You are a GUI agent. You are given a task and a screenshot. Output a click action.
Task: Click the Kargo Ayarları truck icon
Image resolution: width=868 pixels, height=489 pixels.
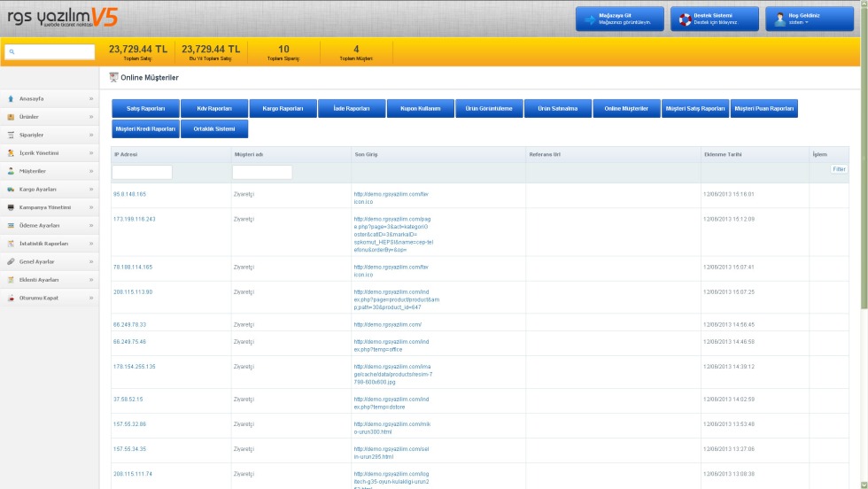pyautogui.click(x=11, y=189)
